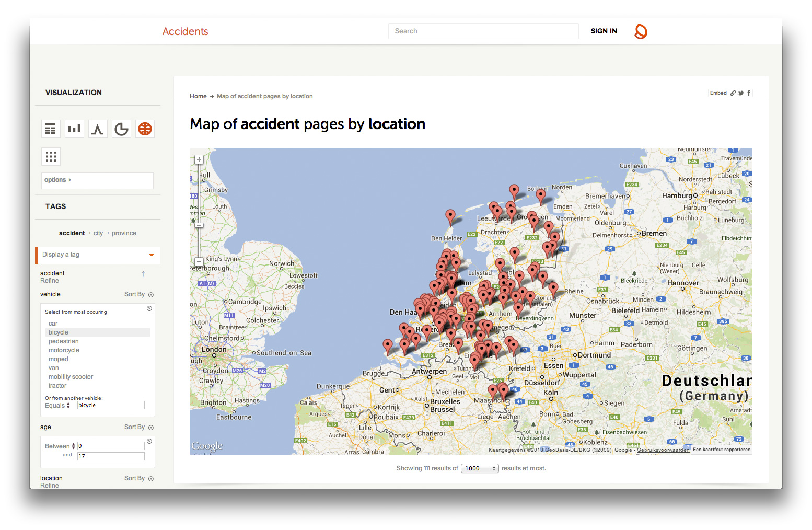Open the dot grid visualization
The image size is (812, 530).
(x=51, y=156)
